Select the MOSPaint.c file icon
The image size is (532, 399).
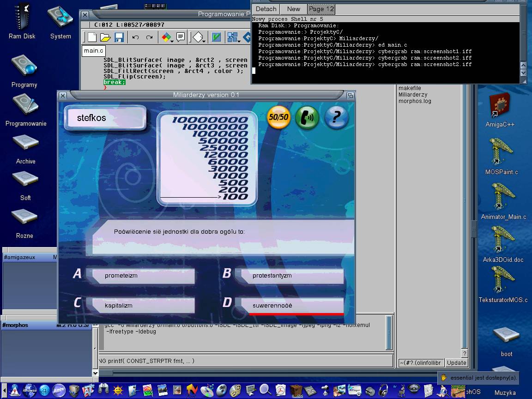[x=502, y=157]
